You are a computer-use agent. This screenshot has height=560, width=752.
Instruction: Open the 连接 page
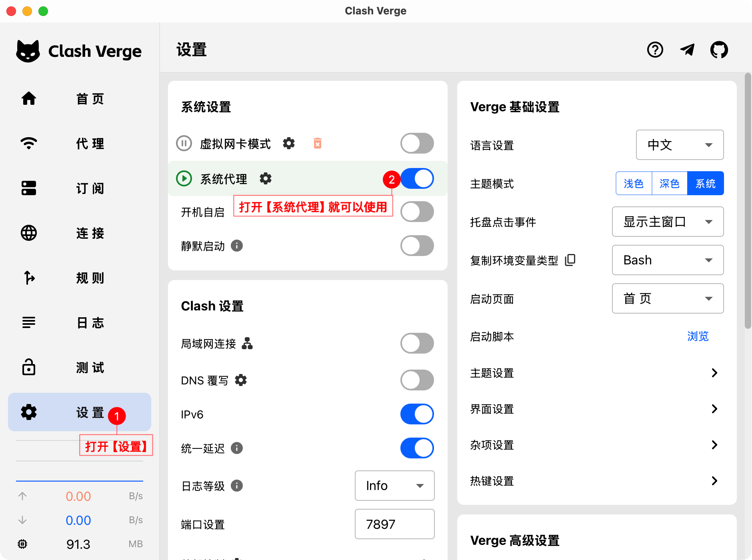point(80,233)
